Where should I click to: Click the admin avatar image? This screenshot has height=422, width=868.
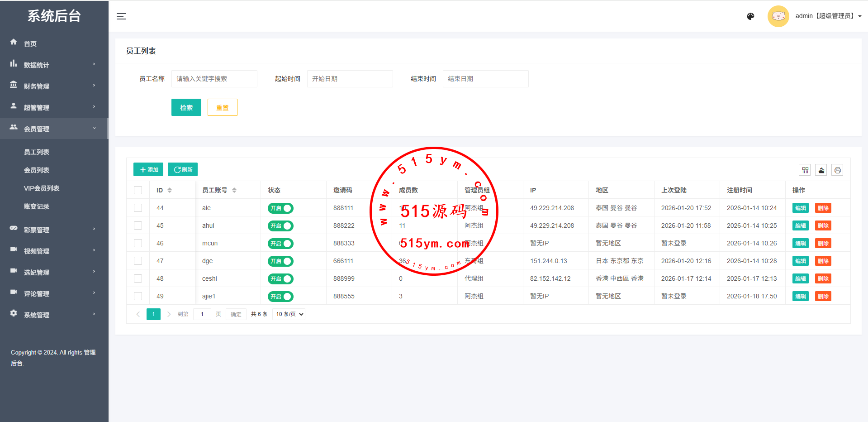pyautogui.click(x=778, y=16)
